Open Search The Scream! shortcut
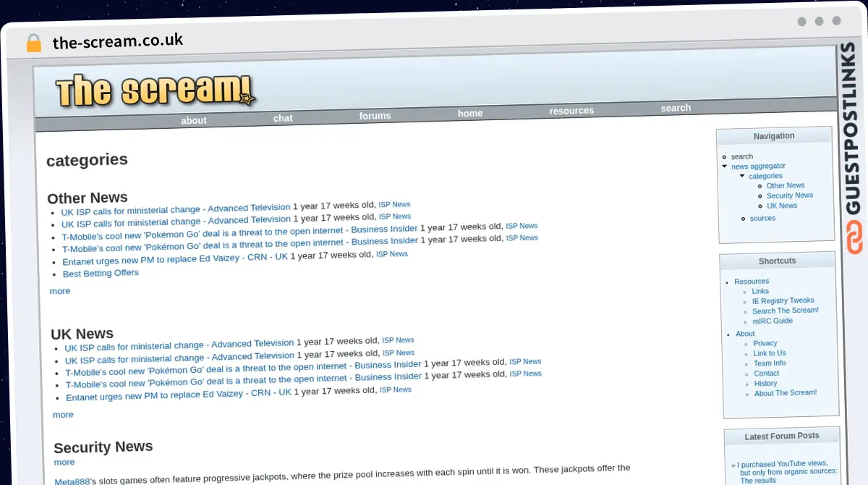868x485 pixels. point(786,311)
